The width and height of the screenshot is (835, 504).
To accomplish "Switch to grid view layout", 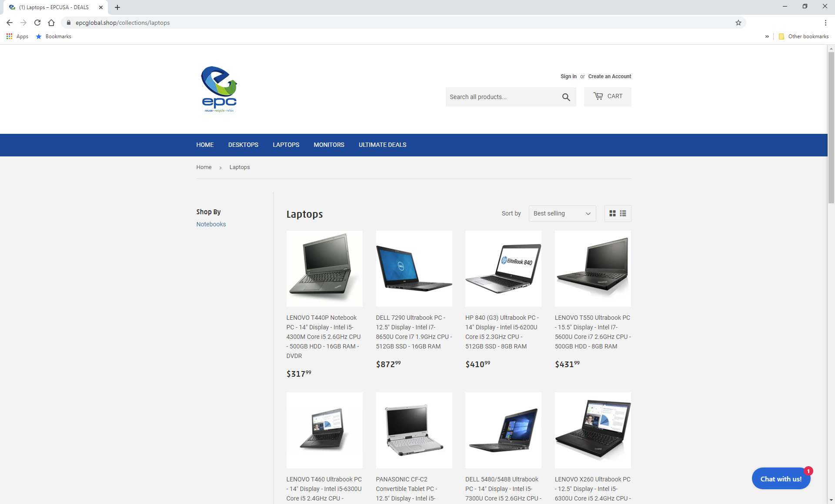I will pyautogui.click(x=612, y=213).
